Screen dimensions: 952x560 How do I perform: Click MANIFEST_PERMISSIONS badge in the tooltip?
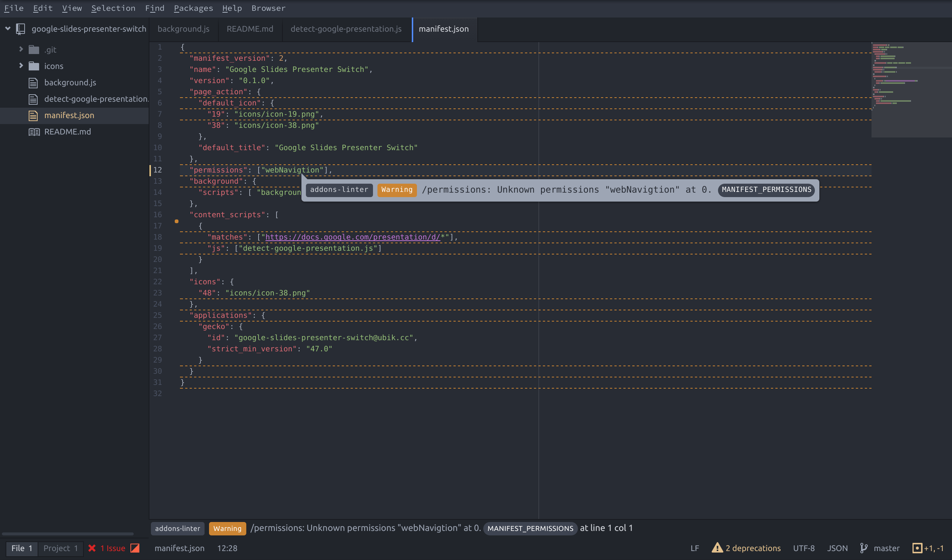(766, 190)
